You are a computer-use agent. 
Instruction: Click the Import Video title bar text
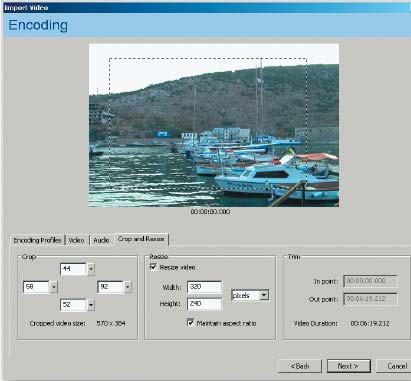click(x=26, y=7)
